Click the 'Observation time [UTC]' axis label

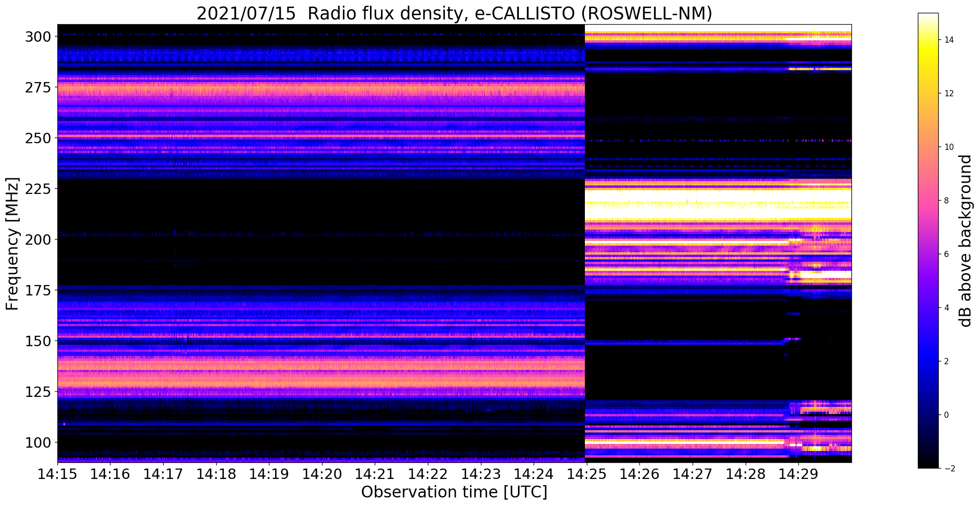coord(454,492)
